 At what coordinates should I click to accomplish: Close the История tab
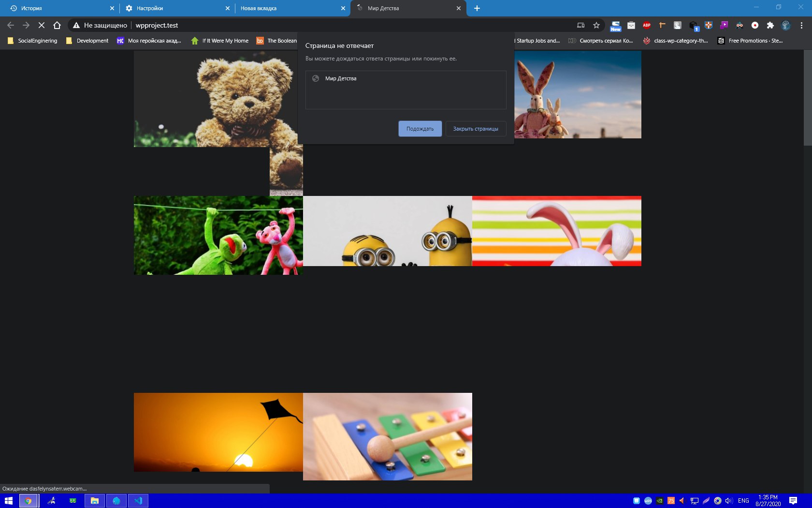click(x=112, y=8)
